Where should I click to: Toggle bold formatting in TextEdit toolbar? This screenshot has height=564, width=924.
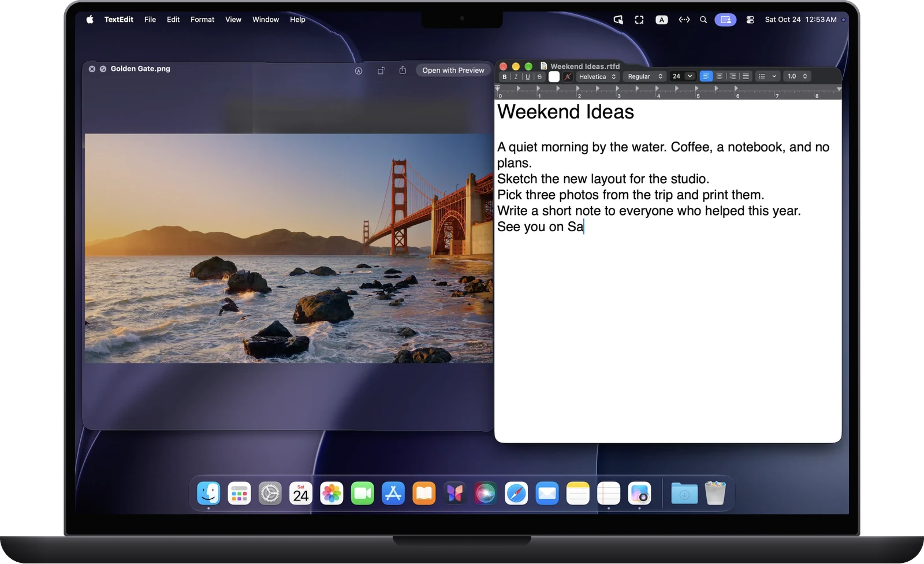[x=505, y=77]
